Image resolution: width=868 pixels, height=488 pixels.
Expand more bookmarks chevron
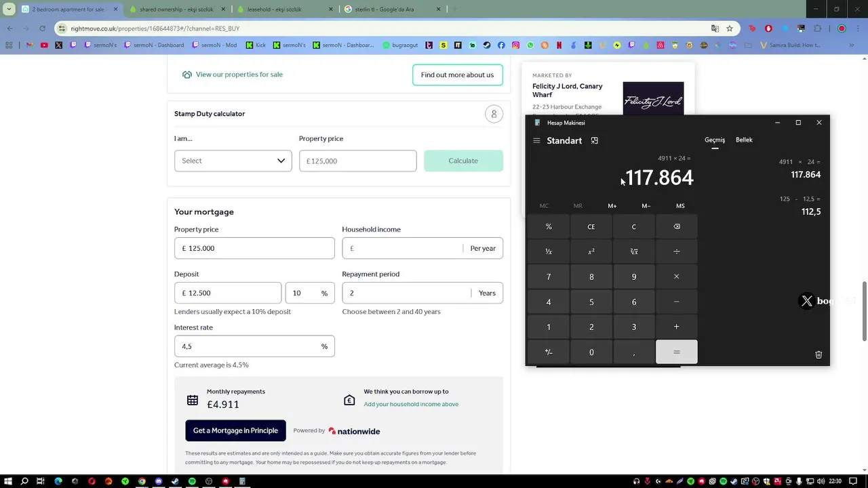852,45
